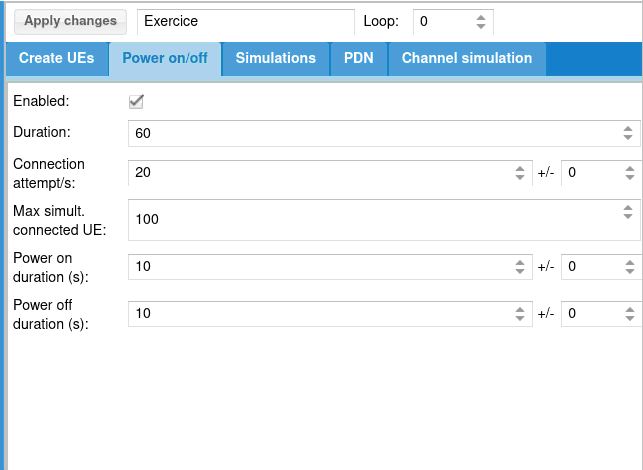The height and width of the screenshot is (470, 643).
Task: Lower Power on duration with down spinner
Action: point(520,271)
